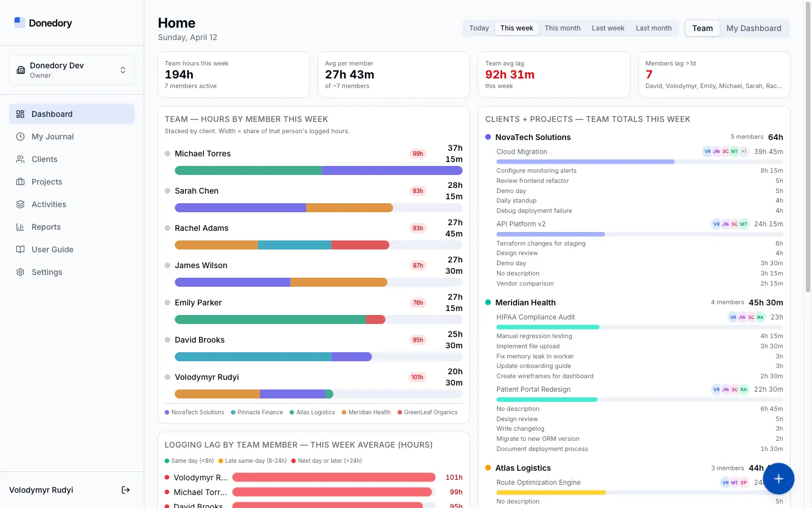Click the Clients people icon
812x508 pixels.
20,159
